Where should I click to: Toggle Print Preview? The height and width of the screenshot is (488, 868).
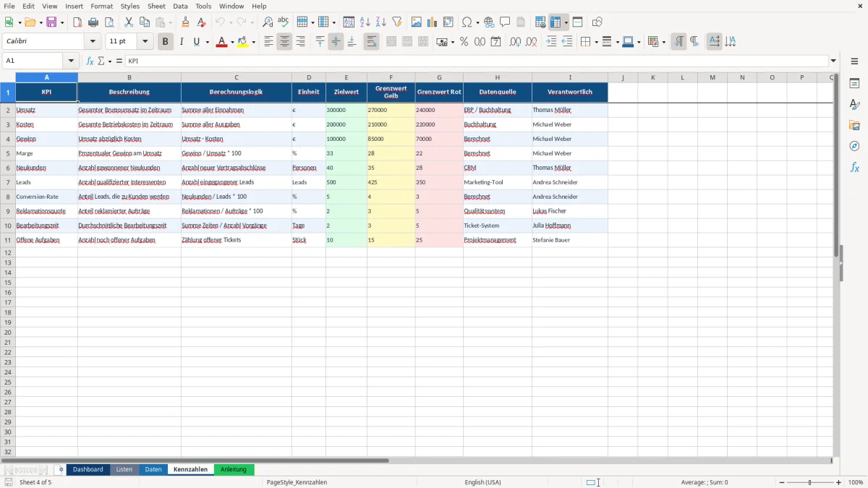(109, 22)
